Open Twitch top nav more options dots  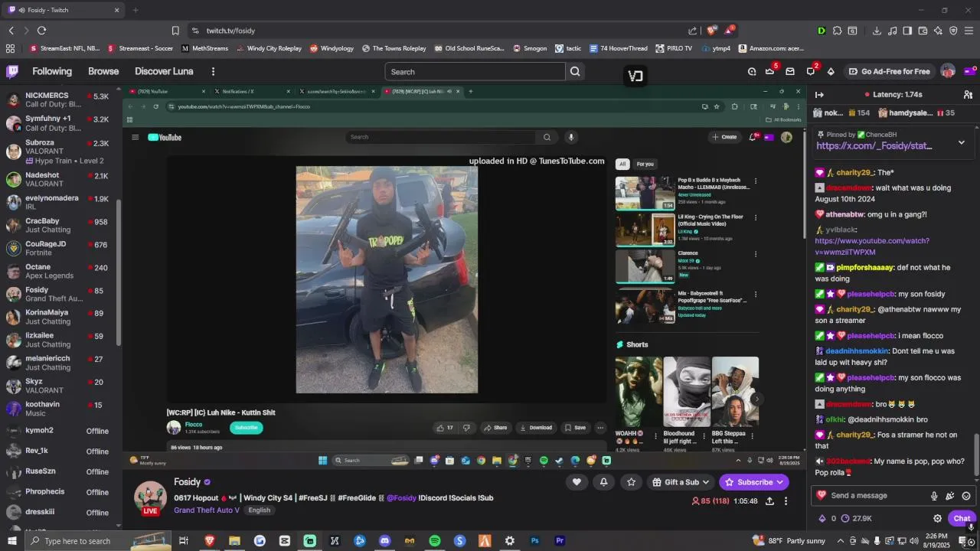pyautogui.click(x=213, y=71)
